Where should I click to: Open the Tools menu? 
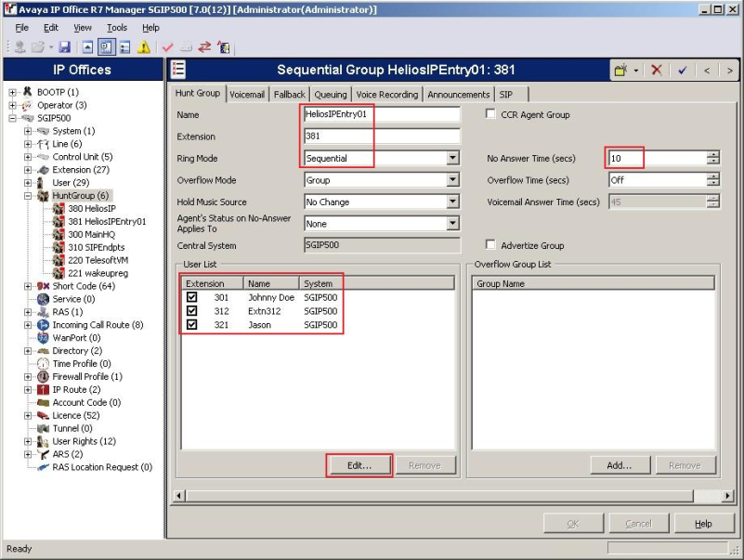pyautogui.click(x=116, y=28)
